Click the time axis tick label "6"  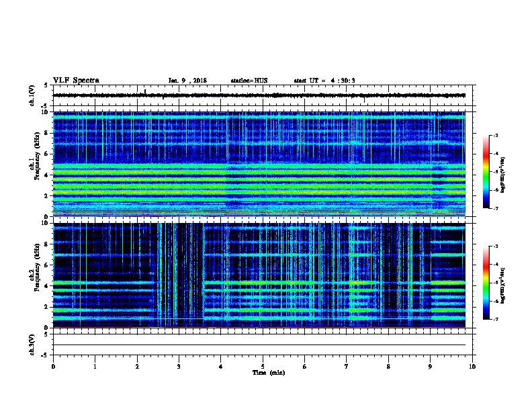pyautogui.click(x=305, y=366)
